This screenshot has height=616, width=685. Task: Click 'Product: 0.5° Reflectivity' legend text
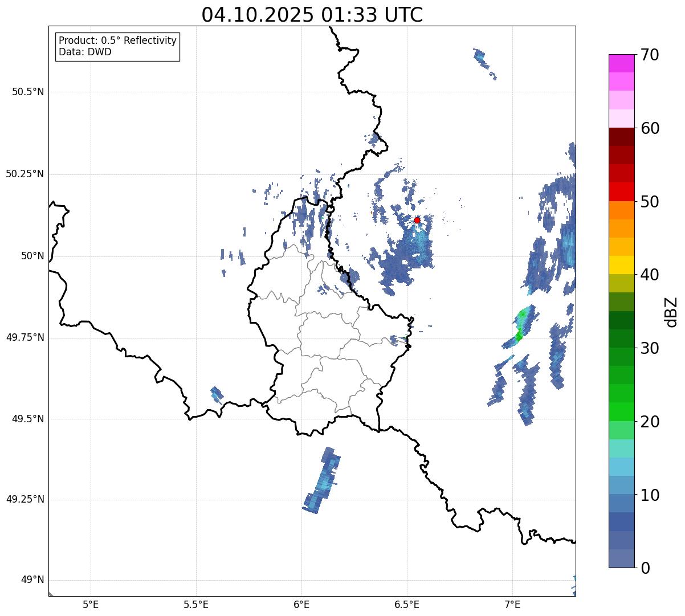(117, 41)
